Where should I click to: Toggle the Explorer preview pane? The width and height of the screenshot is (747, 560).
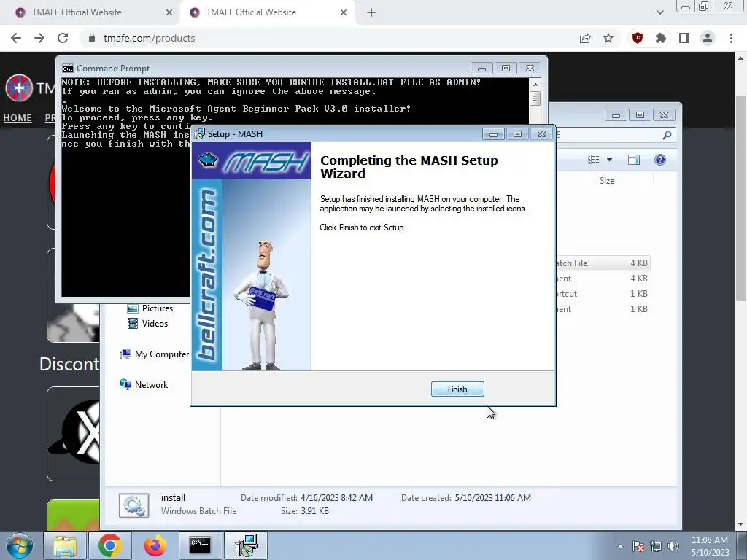tap(634, 160)
